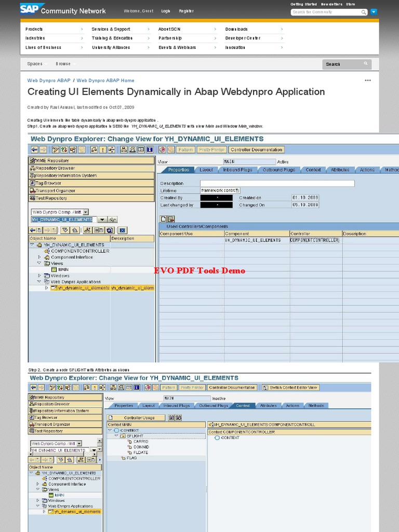
Task: Click the blue X close icon in Step 1 tree toolbar
Action: click(x=123, y=230)
